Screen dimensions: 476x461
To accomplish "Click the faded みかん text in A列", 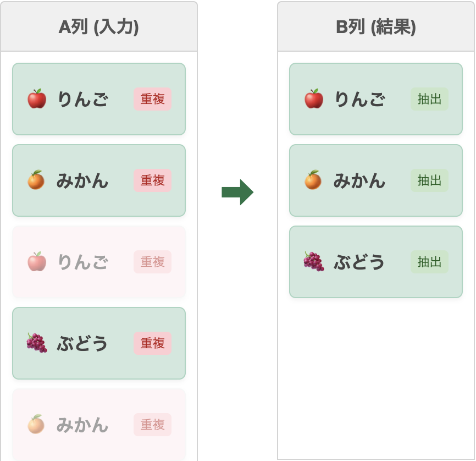I will coord(82,425).
